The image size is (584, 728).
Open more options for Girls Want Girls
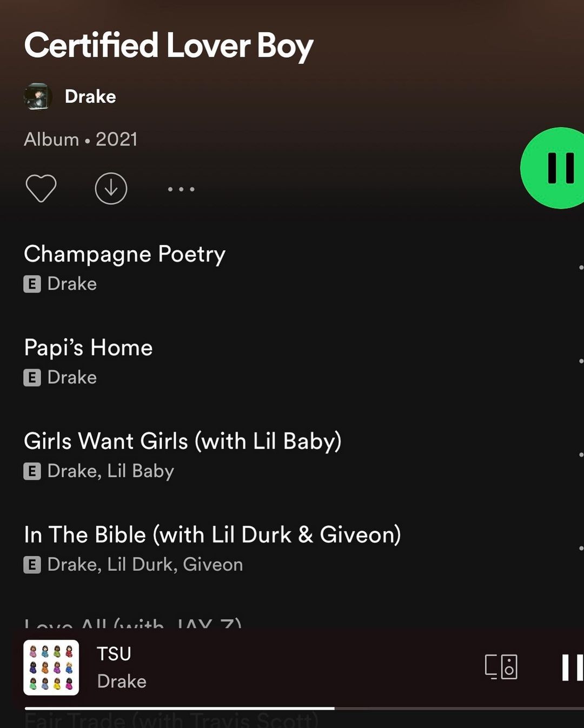coord(581,455)
